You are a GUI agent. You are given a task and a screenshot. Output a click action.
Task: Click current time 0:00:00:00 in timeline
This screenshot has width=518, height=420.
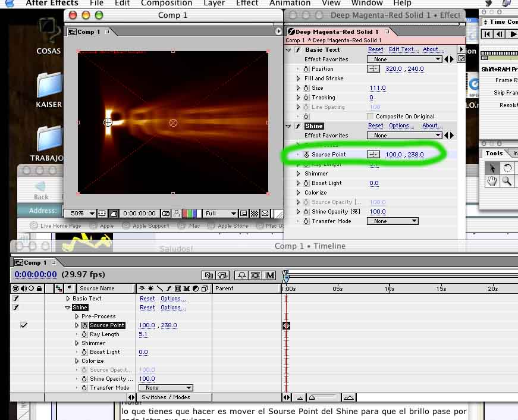[x=35, y=274]
